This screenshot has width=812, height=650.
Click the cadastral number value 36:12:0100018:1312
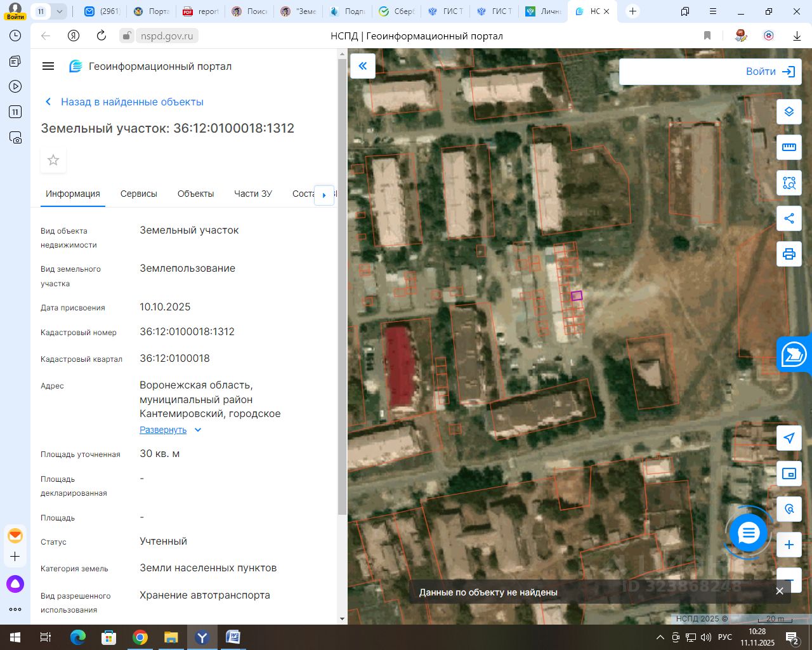pyautogui.click(x=187, y=332)
